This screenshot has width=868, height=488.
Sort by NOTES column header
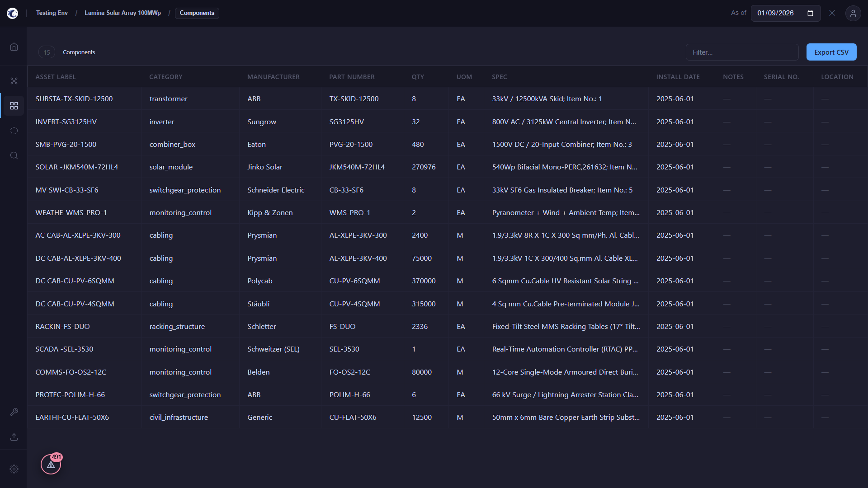click(x=733, y=77)
